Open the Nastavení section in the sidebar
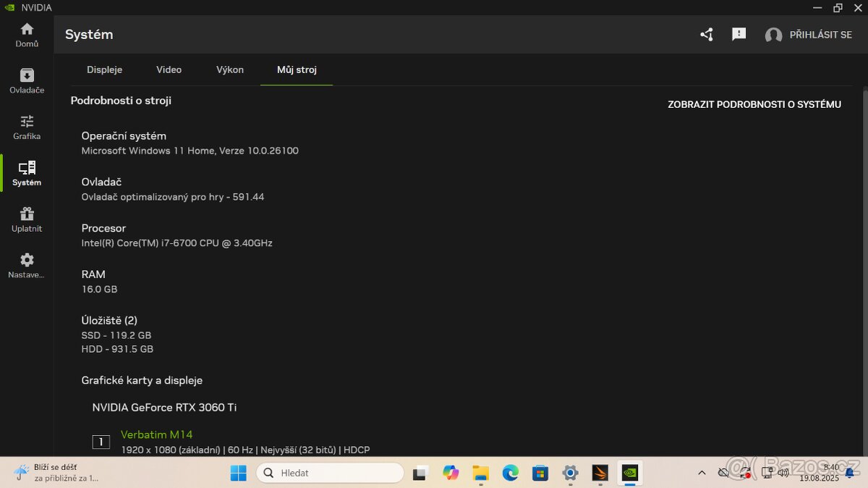The height and width of the screenshot is (488, 868). (27, 265)
